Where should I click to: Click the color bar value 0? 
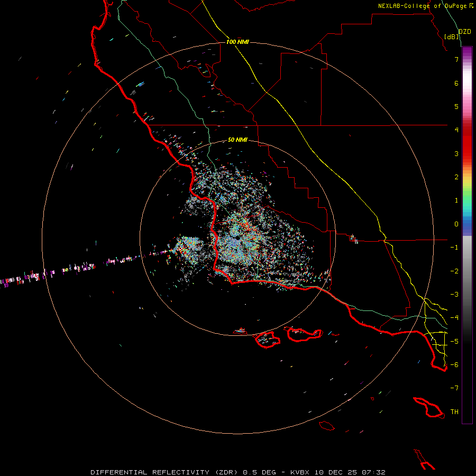[456, 224]
